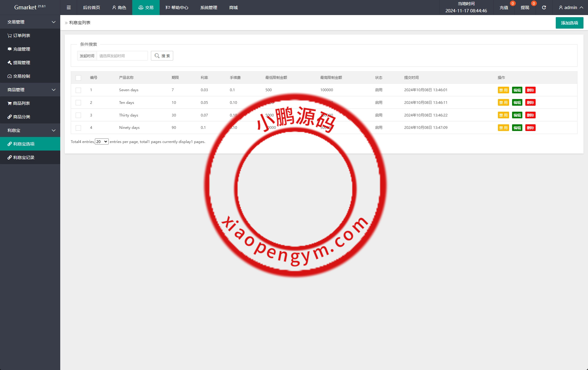Click yellow 禁用 button for Thirty days
The width and height of the screenshot is (588, 370).
pos(503,115)
